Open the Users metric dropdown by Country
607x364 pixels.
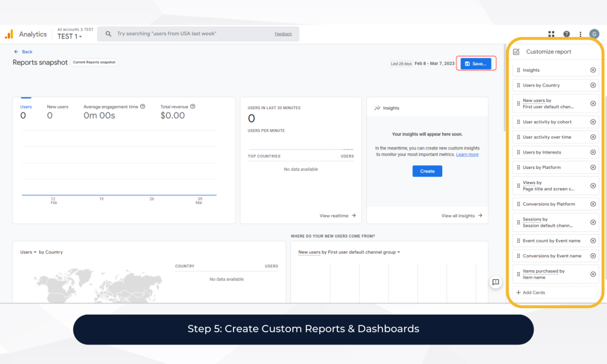pyautogui.click(x=28, y=252)
